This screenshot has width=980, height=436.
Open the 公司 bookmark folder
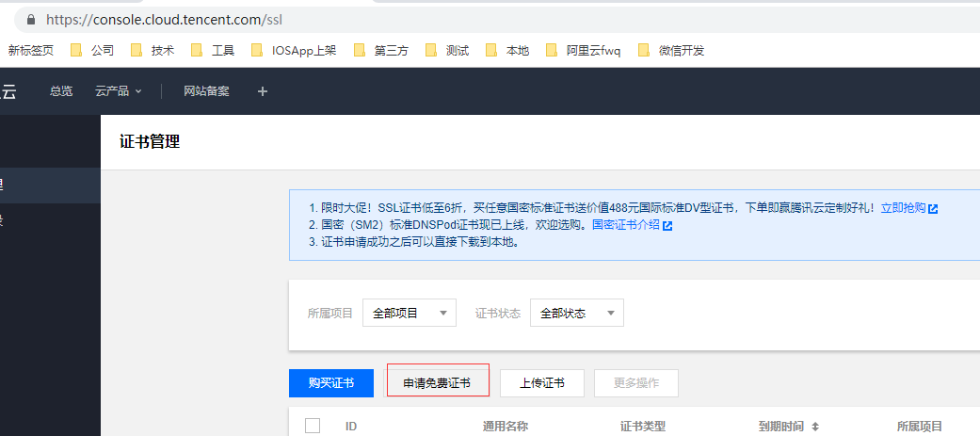[x=92, y=51]
